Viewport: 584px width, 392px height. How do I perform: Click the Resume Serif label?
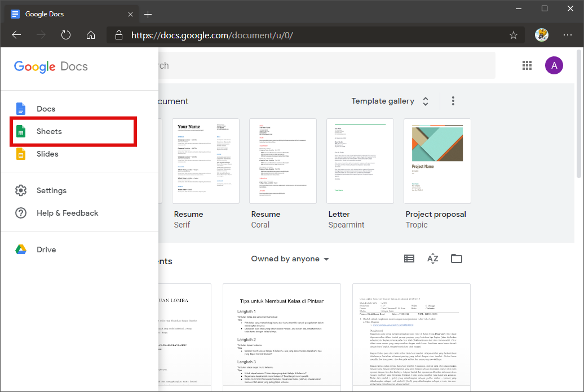(188, 219)
